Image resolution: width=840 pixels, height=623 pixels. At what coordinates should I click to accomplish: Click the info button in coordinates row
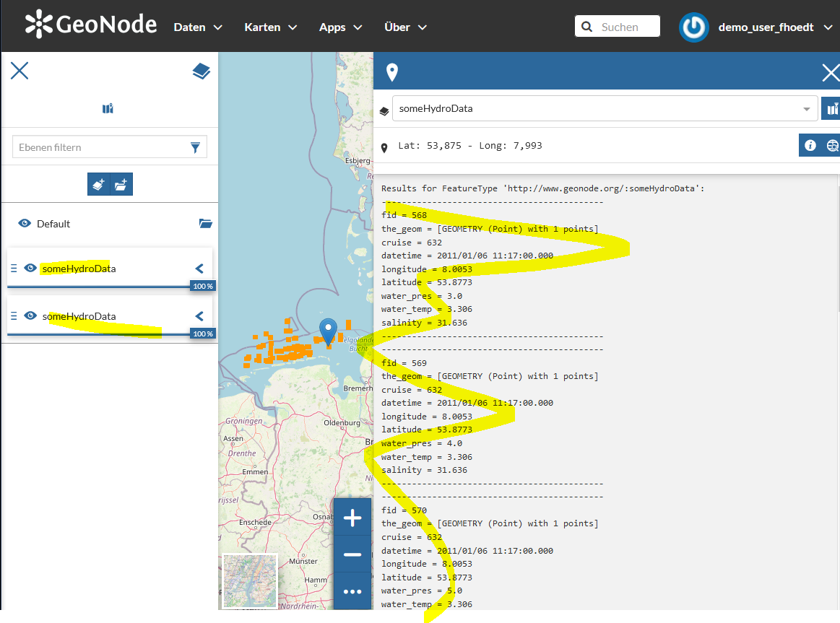tap(810, 145)
